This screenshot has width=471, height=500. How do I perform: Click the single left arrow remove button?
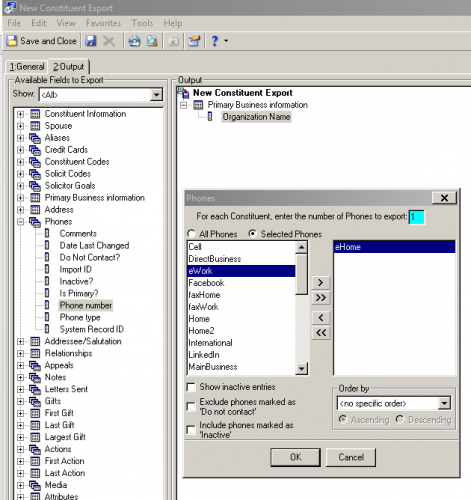tap(321, 318)
